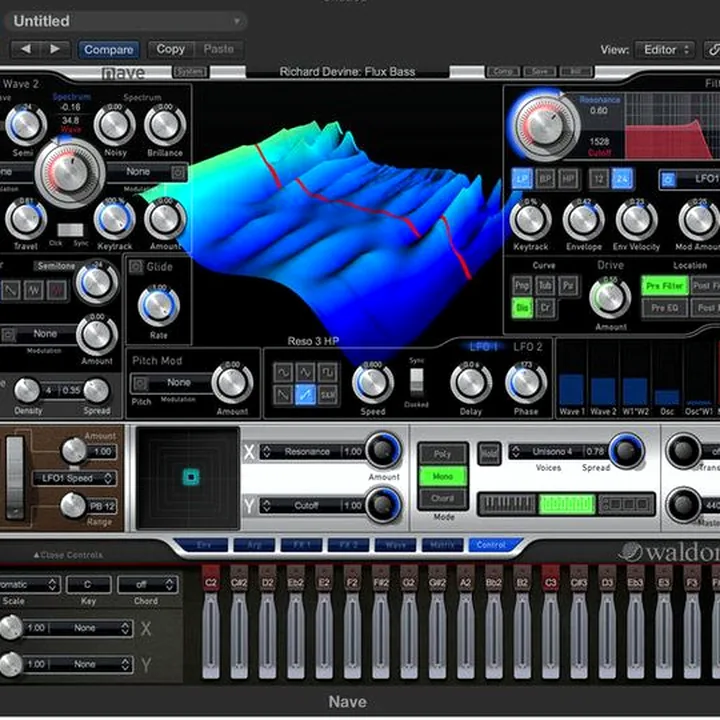Click the Wave 2 modulation source icon
Screen dimensions: 720x720
(178, 172)
